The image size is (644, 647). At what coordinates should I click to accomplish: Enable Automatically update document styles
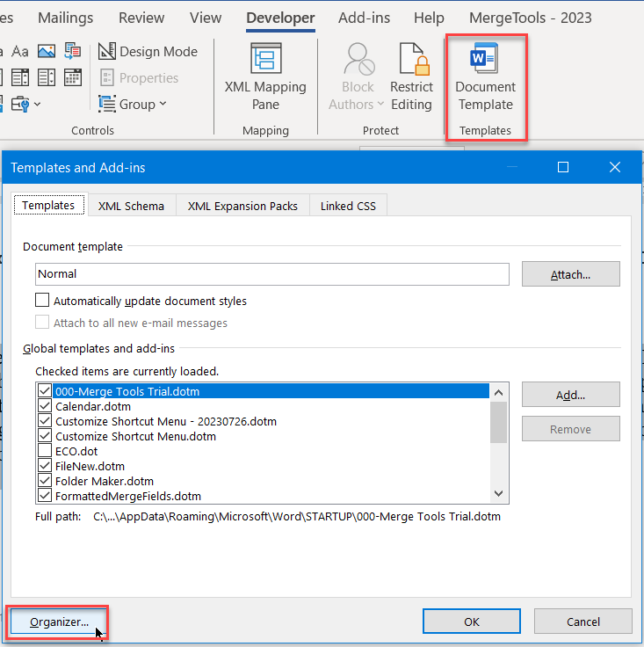coord(42,300)
